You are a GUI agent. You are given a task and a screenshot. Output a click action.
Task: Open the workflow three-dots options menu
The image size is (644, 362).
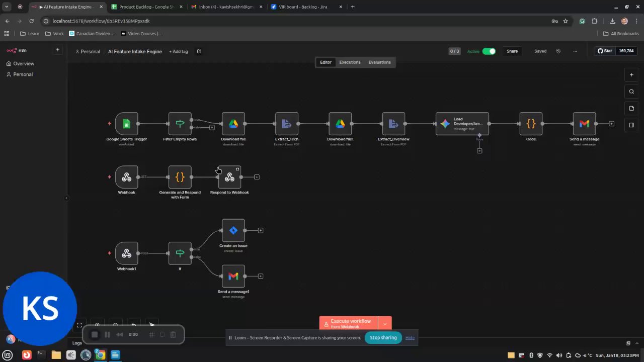pyautogui.click(x=575, y=51)
